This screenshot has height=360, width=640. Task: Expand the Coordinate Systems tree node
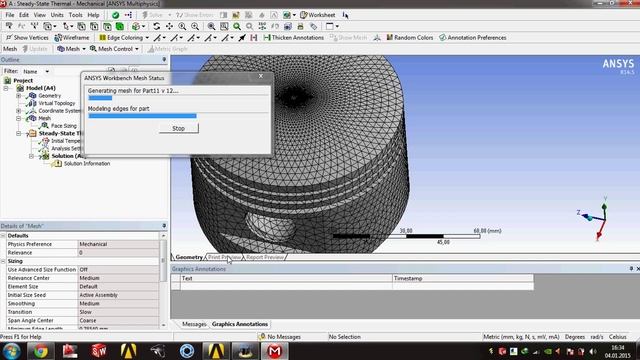click(18, 111)
